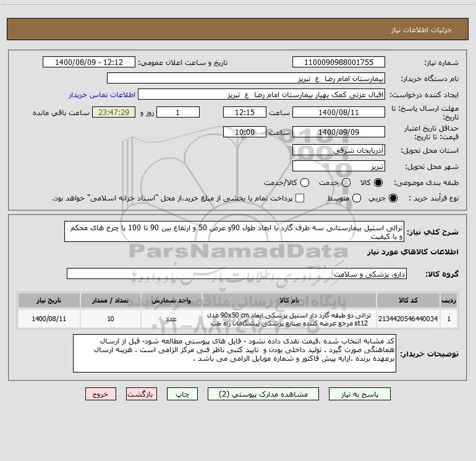Click the response deadline date 1400/08/11 field
476x461 pixels.
[x=339, y=112]
